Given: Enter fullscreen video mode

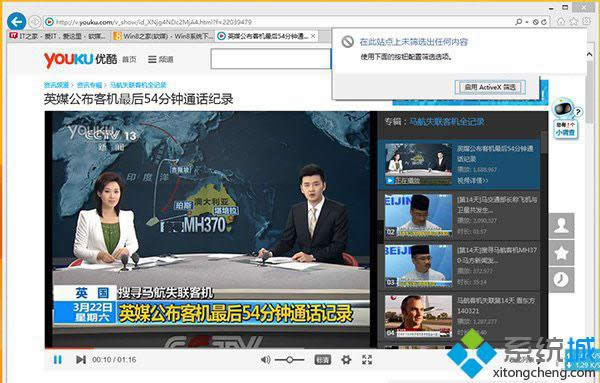Looking at the screenshot, I should [367, 360].
